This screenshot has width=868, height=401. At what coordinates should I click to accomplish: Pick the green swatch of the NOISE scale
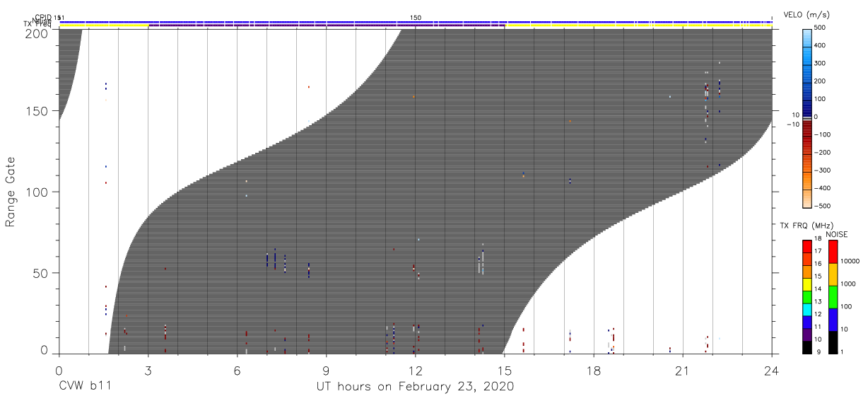click(x=832, y=297)
